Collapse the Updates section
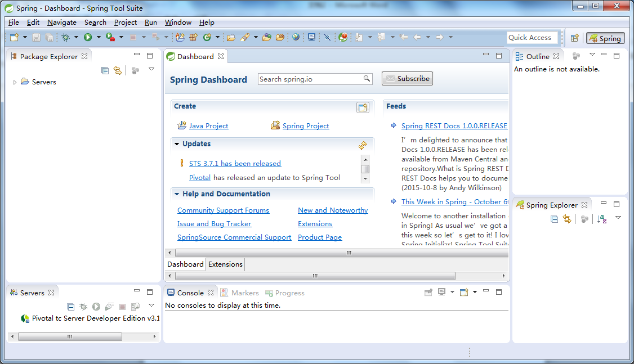 click(x=177, y=144)
